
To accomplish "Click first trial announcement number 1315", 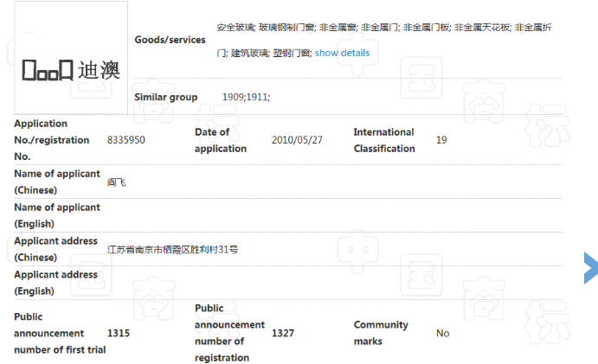I will point(119,333).
